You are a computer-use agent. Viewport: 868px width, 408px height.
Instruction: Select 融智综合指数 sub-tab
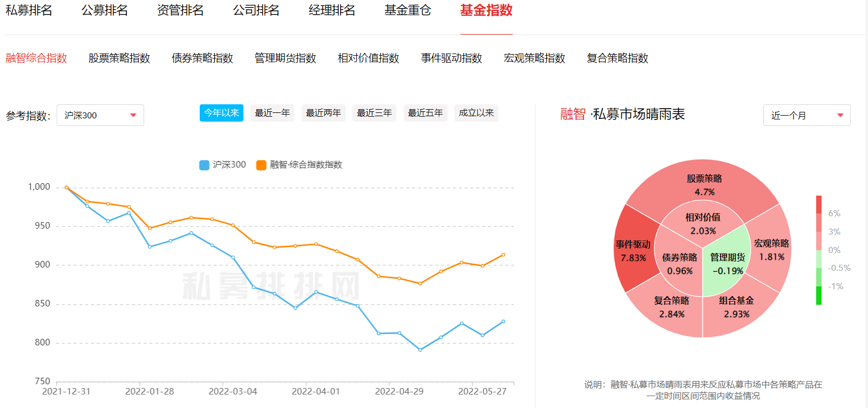click(36, 58)
